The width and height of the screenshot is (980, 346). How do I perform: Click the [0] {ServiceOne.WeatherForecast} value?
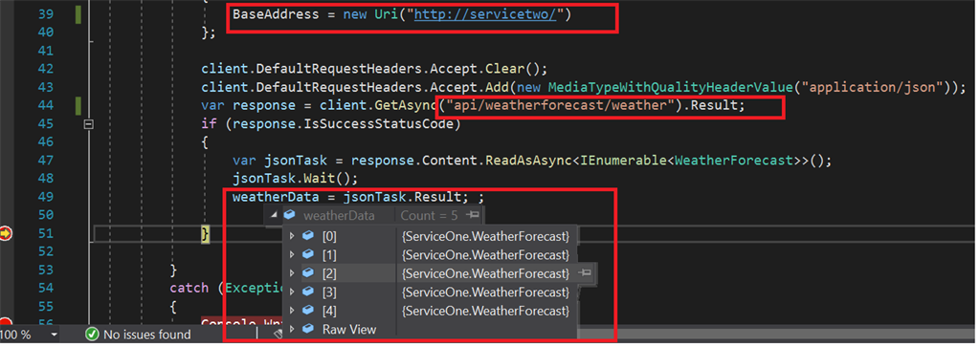coord(485,236)
